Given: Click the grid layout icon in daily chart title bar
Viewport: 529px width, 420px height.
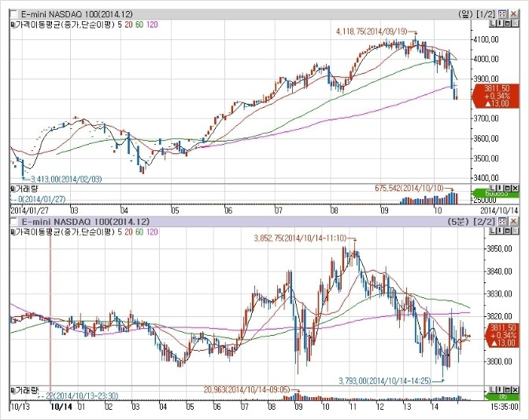Looking at the screenshot, I should point(502,14).
